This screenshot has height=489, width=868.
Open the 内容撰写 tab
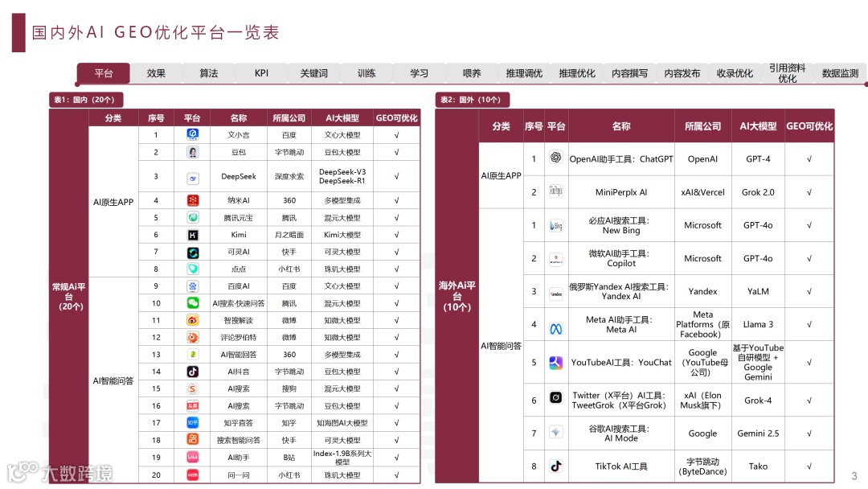629,73
